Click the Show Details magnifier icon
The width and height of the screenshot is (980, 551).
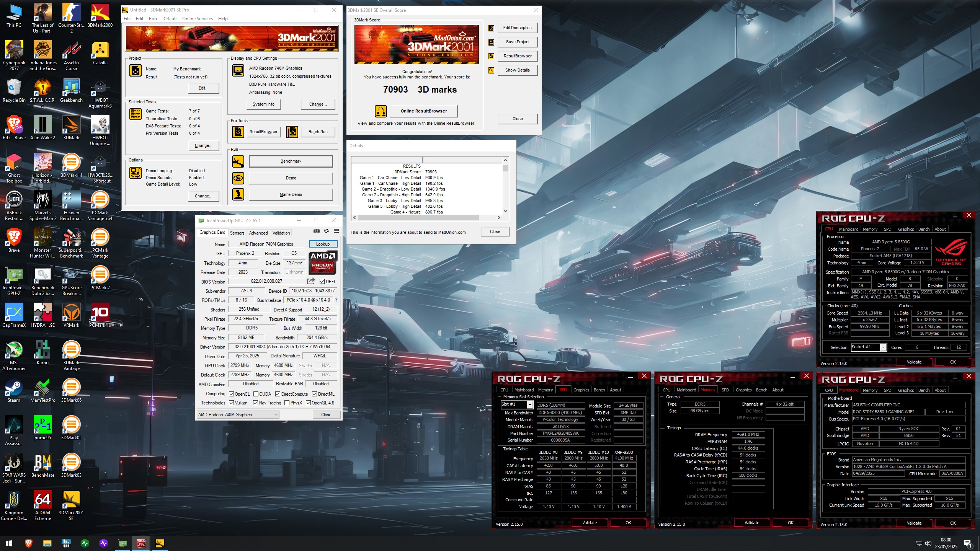pos(491,70)
